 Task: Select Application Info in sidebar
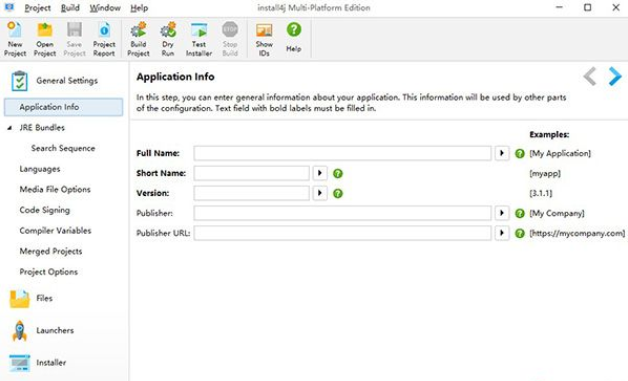click(63, 107)
